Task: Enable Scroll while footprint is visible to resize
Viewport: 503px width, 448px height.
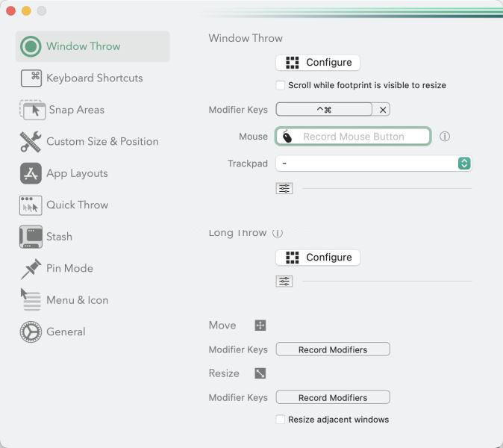Action: (281, 85)
